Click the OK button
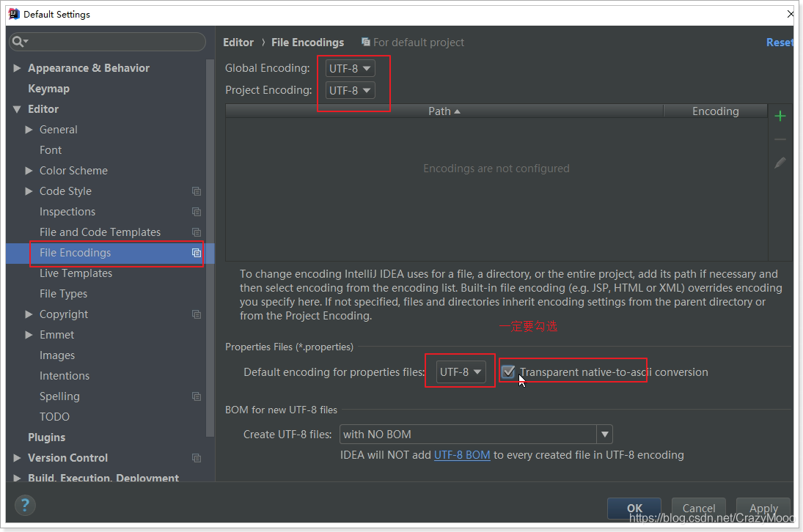The image size is (803, 532). 634,508
